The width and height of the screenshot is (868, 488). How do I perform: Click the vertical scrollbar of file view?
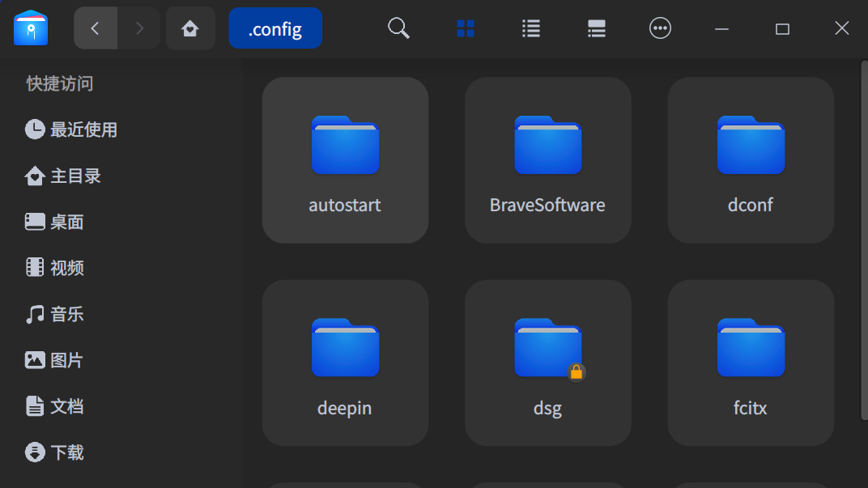(x=864, y=240)
